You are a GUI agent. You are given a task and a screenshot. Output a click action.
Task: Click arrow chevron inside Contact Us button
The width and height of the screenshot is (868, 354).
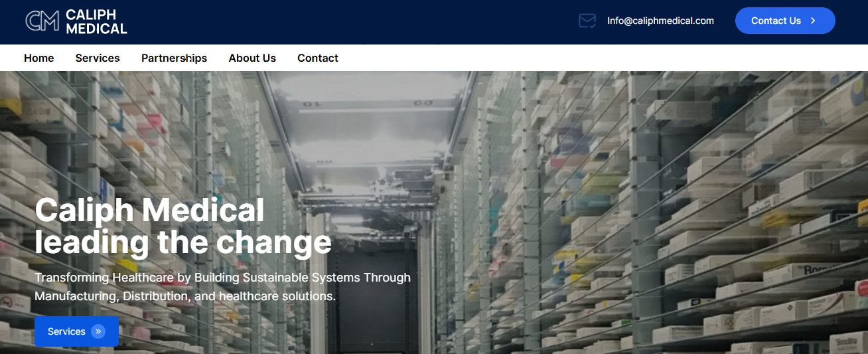tap(813, 21)
